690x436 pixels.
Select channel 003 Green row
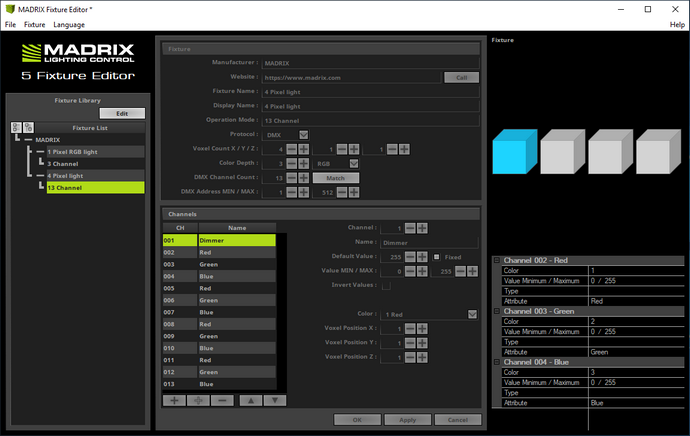[219, 264]
